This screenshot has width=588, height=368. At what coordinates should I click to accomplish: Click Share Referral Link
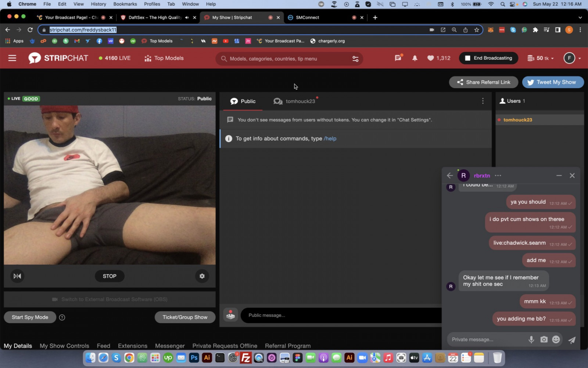coord(483,82)
